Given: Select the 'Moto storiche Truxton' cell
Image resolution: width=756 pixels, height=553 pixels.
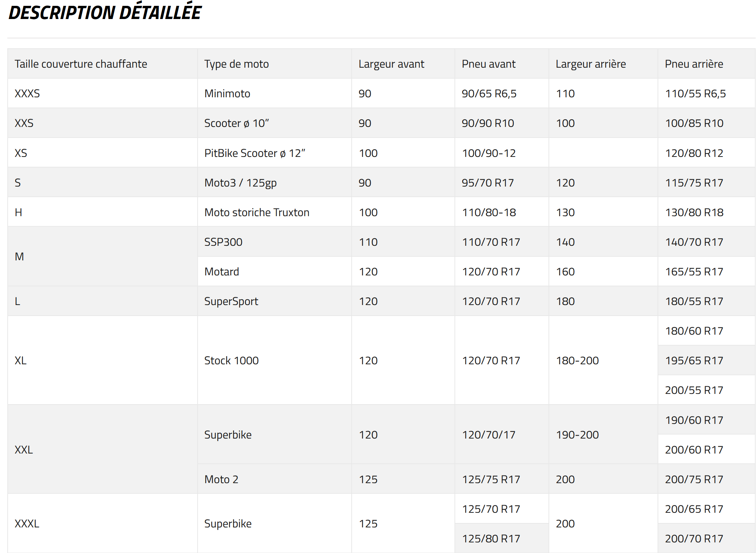Looking at the screenshot, I should 257,212.
